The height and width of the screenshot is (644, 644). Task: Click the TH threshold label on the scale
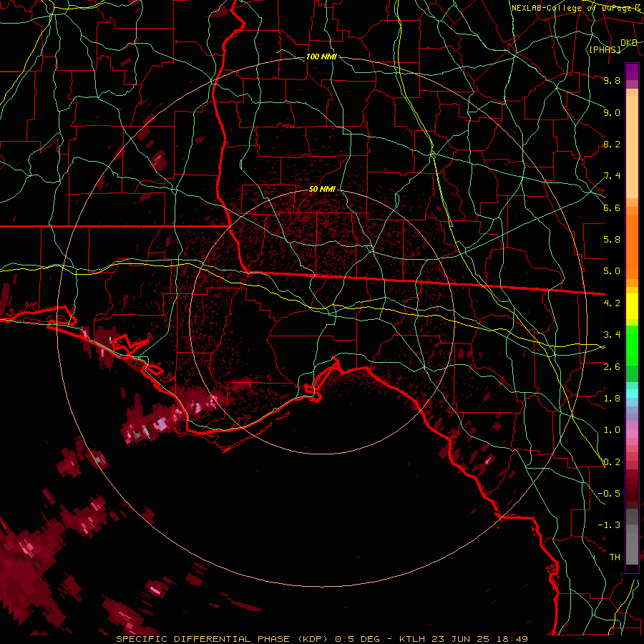[x=615, y=557]
